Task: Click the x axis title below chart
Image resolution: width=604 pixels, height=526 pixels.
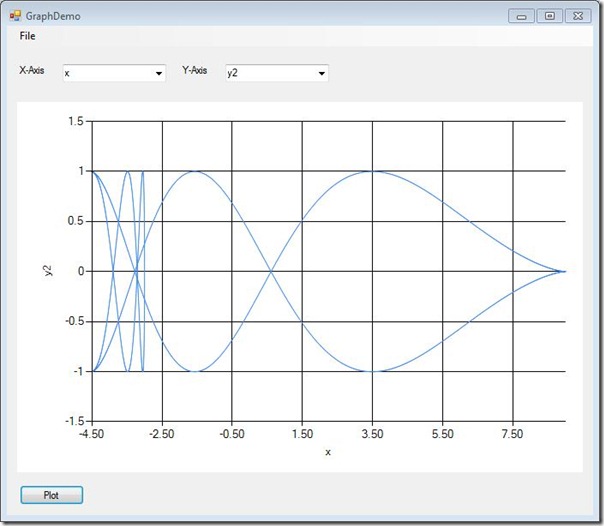Action: tap(328, 452)
